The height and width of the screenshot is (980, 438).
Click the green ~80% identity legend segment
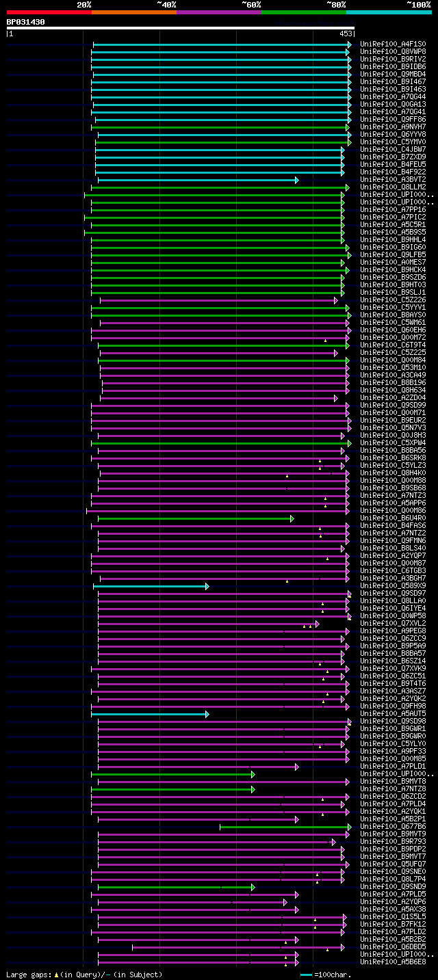click(x=303, y=12)
